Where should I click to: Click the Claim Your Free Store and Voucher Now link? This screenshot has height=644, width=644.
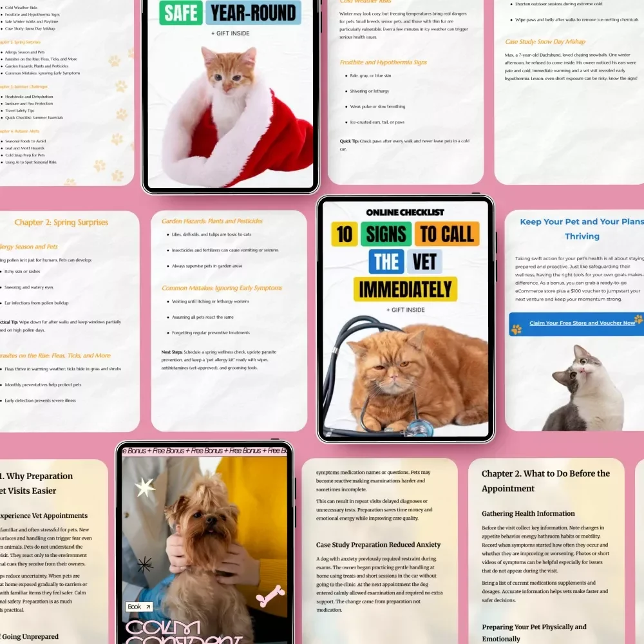click(582, 323)
